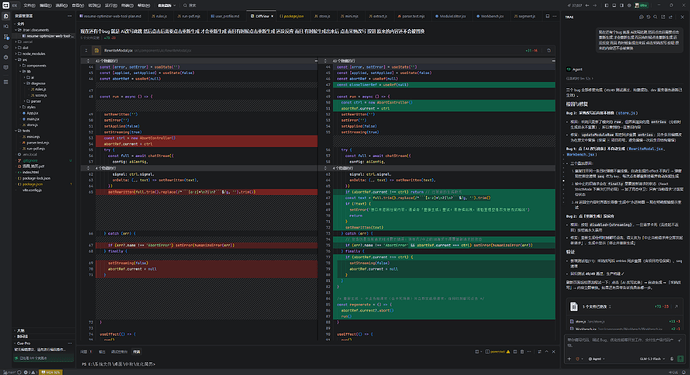Toggle the primary sidebar layout button
690x375 pixels.
[606, 5]
